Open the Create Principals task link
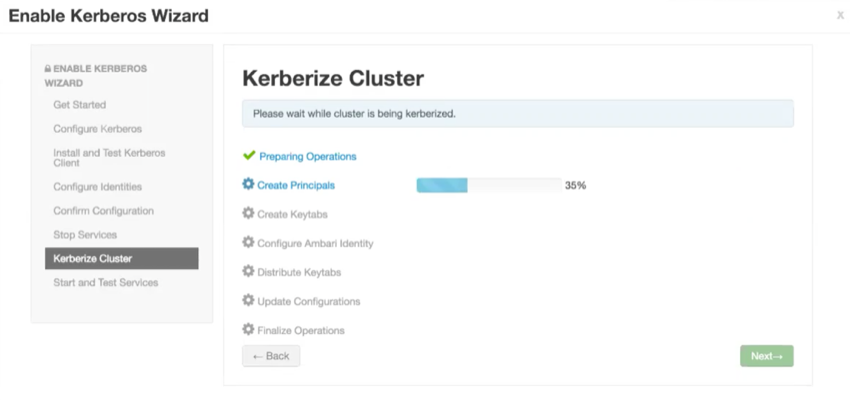Image resolution: width=850 pixels, height=408 pixels. [296, 185]
